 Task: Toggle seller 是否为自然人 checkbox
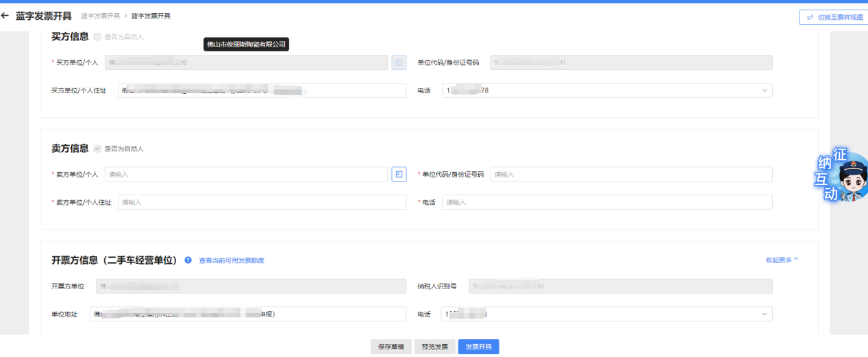97,148
